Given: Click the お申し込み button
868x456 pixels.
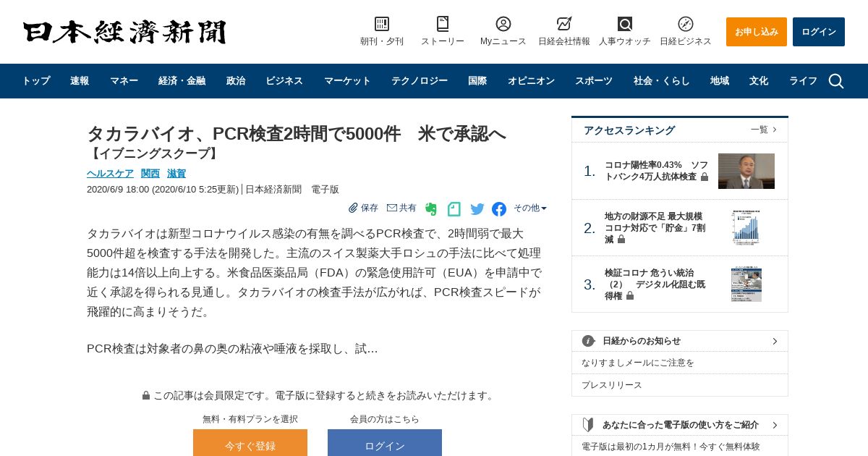Looking at the screenshot, I should pos(757,32).
